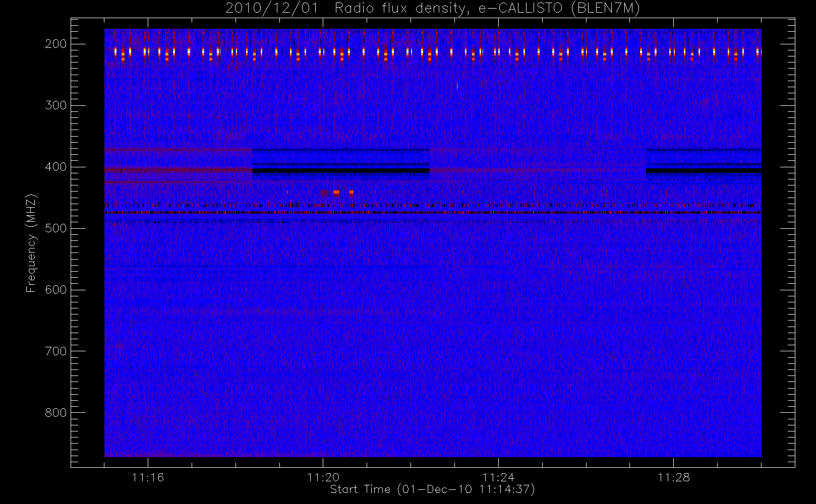Click the 300 frequency tick label
The image size is (816, 504).
click(x=55, y=105)
